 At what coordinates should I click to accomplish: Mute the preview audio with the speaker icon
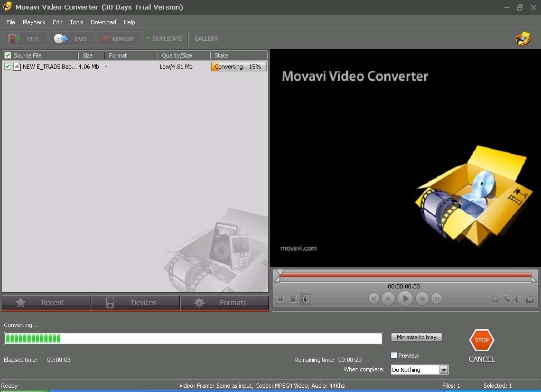pyautogui.click(x=306, y=298)
